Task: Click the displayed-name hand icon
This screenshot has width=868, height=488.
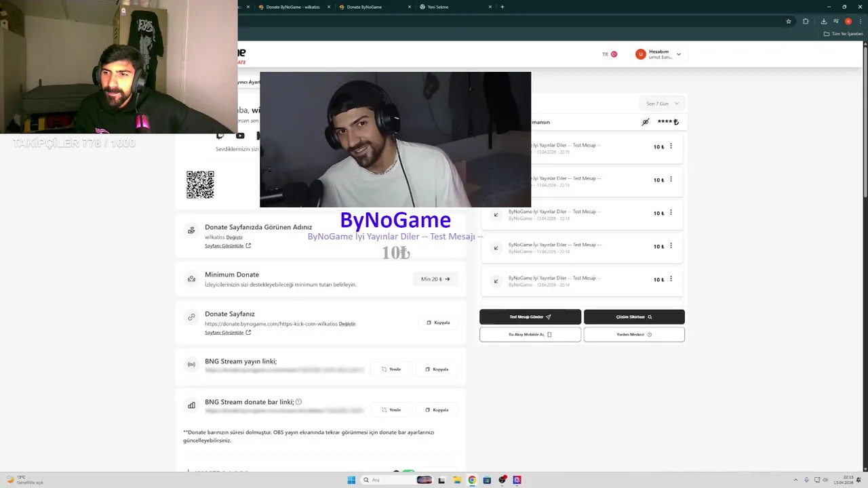Action: coord(191,230)
